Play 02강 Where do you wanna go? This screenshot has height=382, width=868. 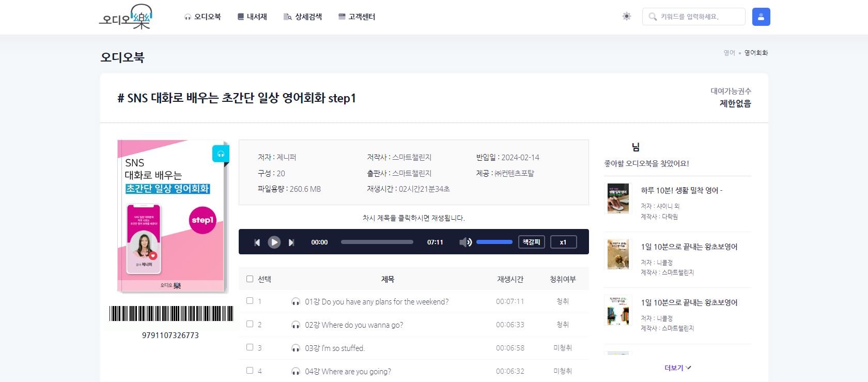click(354, 325)
